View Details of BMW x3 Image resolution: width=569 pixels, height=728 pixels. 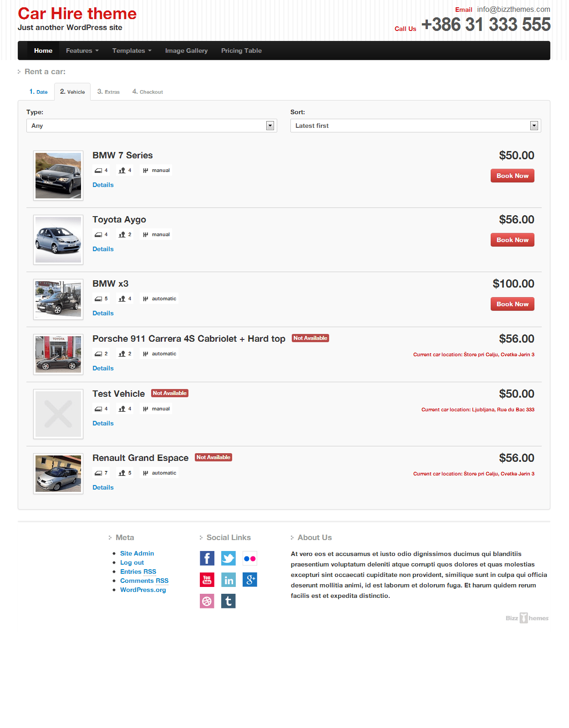click(103, 313)
